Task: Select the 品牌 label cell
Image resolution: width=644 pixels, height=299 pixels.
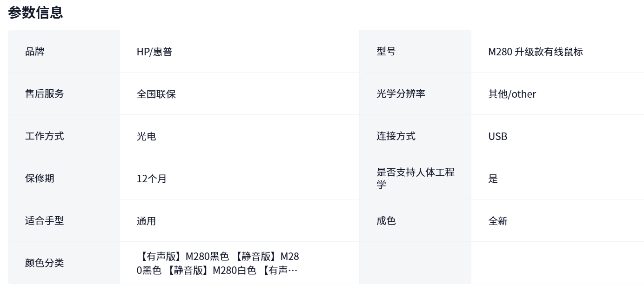Action: tap(35, 52)
